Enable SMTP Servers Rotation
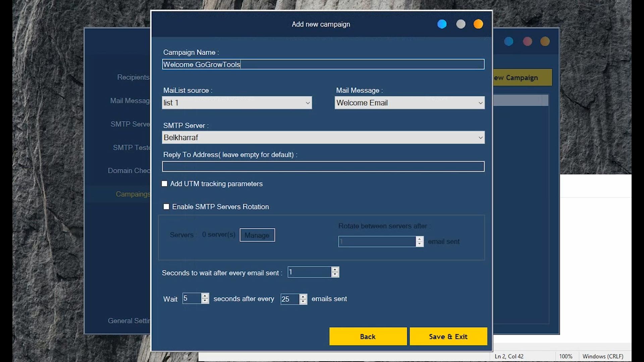The image size is (644, 362). coord(166,206)
